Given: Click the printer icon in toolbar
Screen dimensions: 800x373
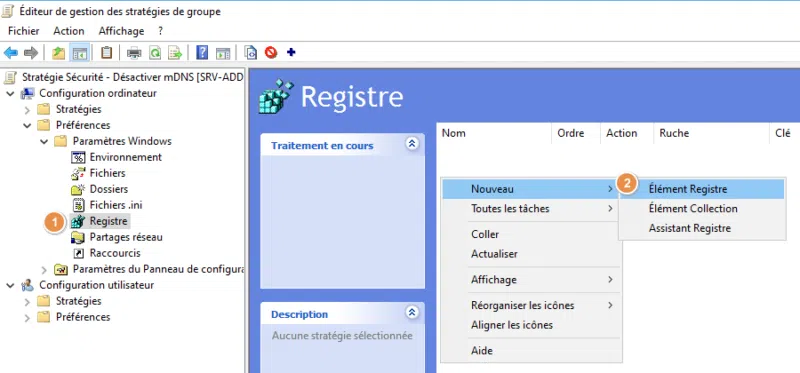Looking at the screenshot, I should (134, 53).
